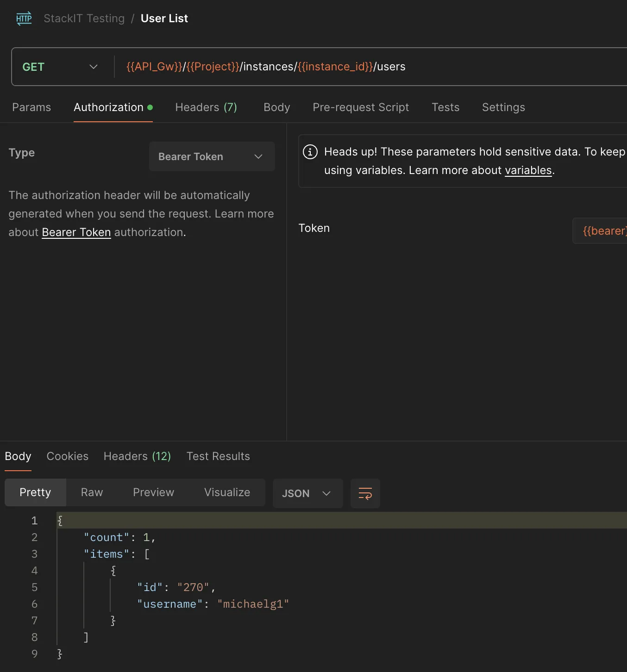
Task: Toggle word wrap in response body
Action: [x=365, y=493]
